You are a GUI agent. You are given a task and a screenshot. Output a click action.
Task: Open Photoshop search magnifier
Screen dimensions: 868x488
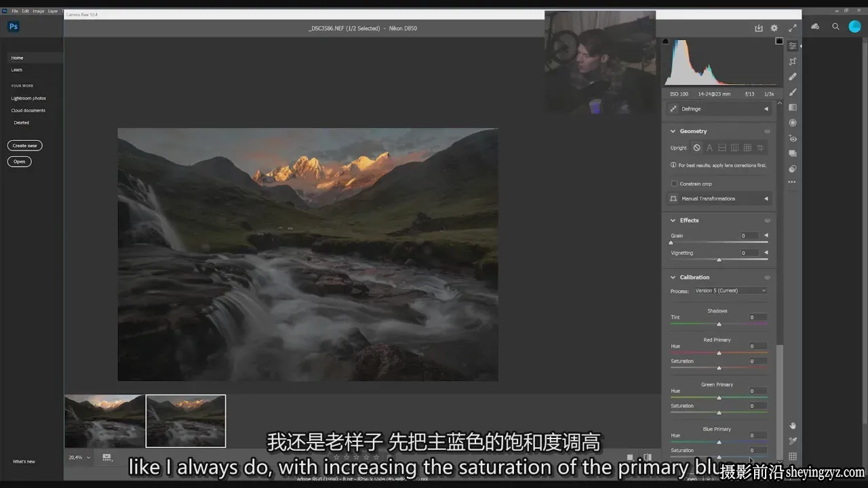[x=835, y=26]
